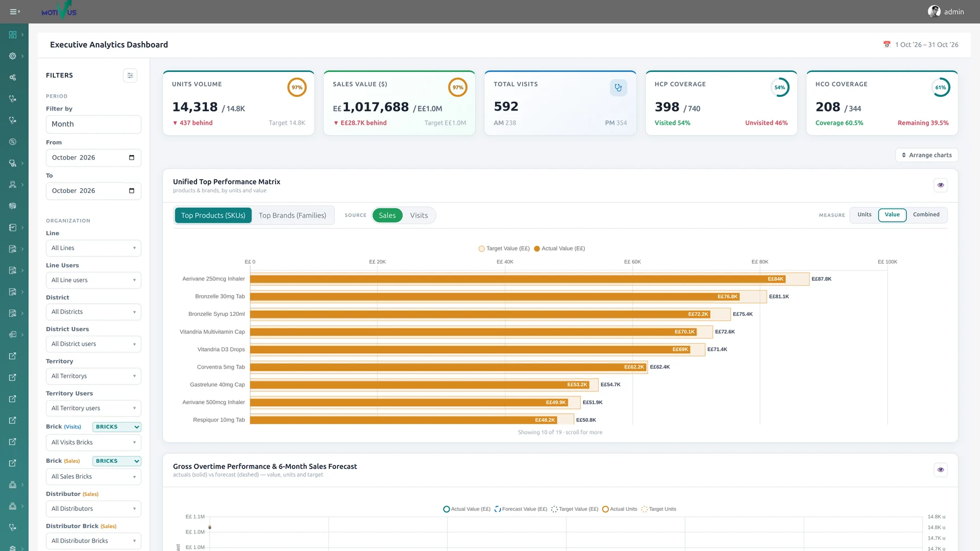Click the admin avatar picture
Viewport: 980px width, 551px height.
(x=934, y=11)
